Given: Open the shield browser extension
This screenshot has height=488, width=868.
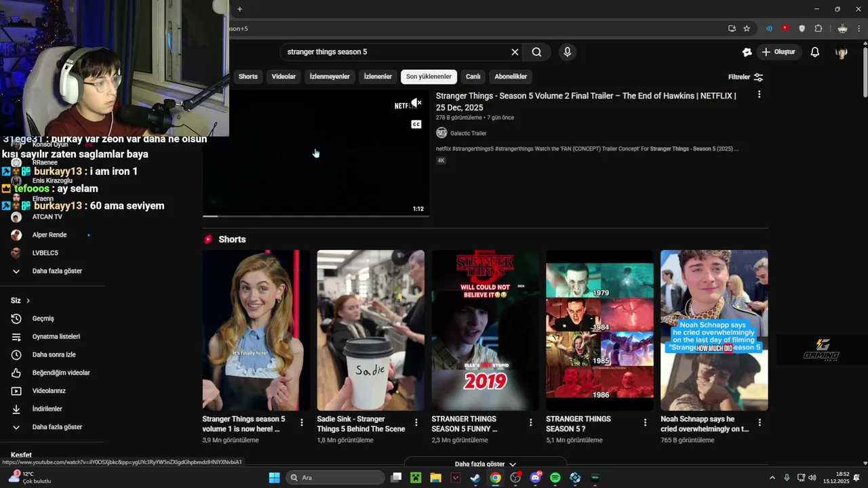Looking at the screenshot, I should [802, 28].
